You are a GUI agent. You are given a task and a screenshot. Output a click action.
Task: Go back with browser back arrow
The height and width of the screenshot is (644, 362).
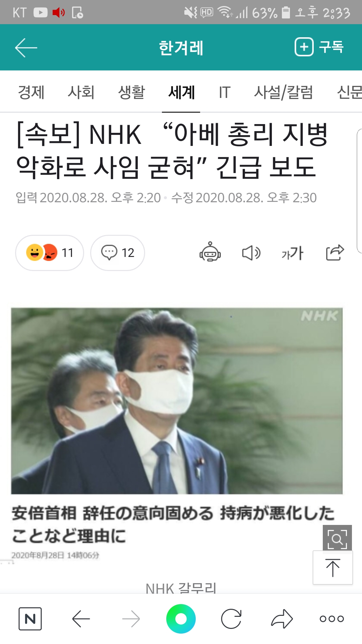coord(81,619)
